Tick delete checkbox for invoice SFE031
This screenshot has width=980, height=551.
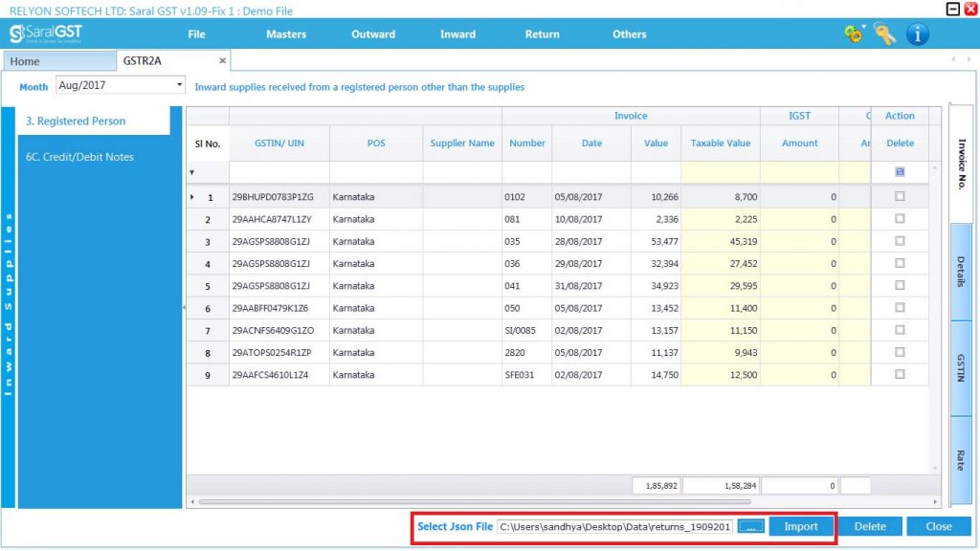click(900, 374)
